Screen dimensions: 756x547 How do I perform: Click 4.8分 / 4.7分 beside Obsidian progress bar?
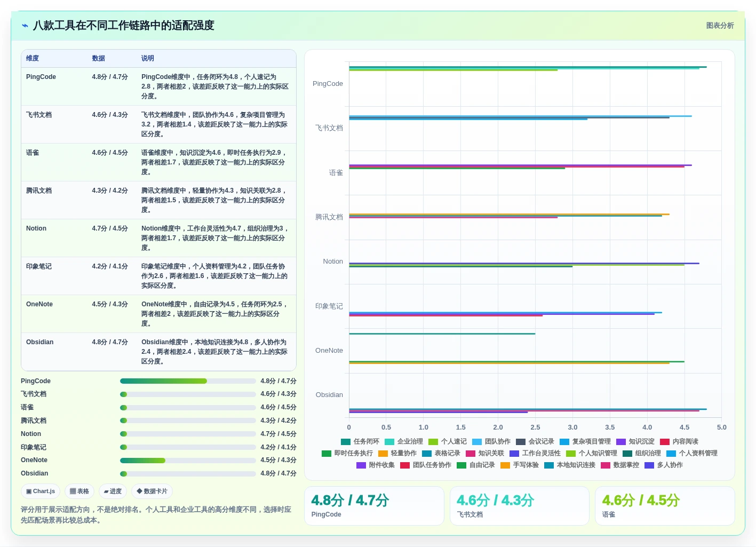pyautogui.click(x=278, y=473)
